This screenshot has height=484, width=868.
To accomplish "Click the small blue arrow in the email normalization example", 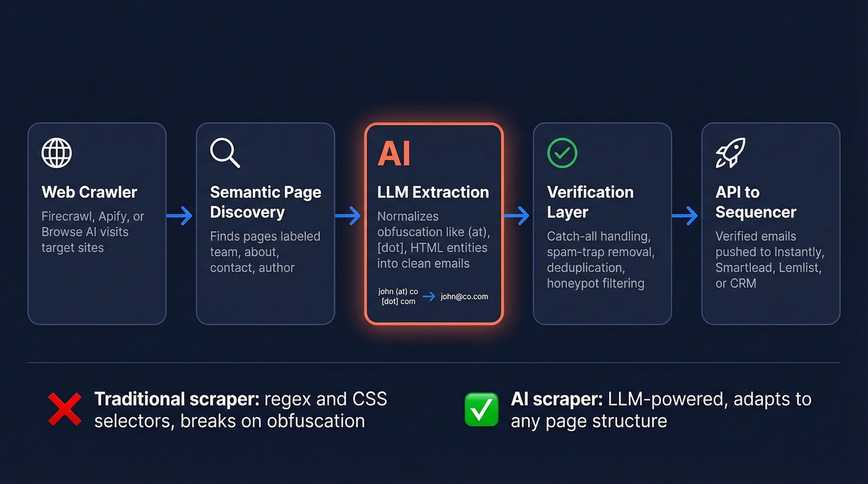I will (428, 296).
